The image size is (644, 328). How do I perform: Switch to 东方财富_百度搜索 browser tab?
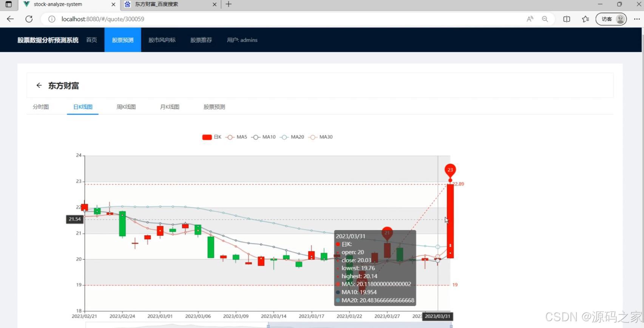(171, 5)
